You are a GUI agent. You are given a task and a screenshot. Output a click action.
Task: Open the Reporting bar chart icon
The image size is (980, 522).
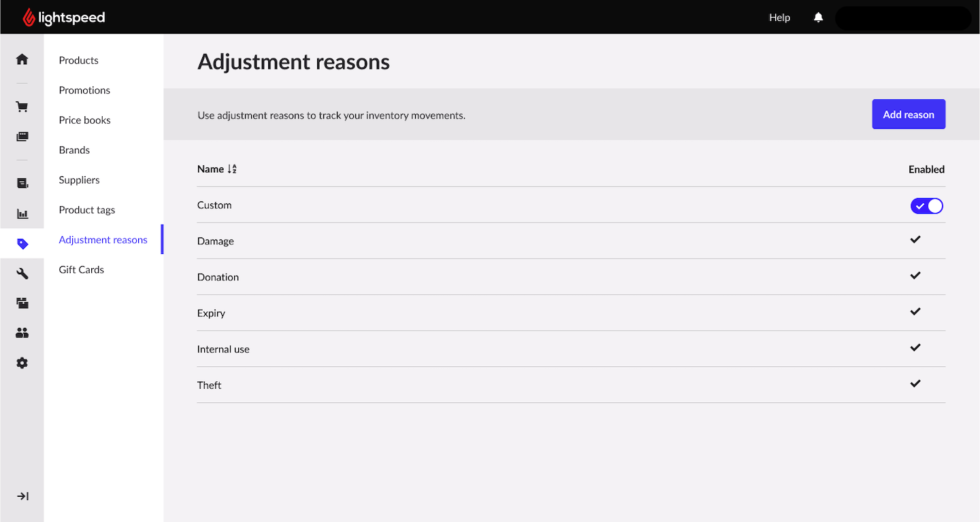coord(22,214)
